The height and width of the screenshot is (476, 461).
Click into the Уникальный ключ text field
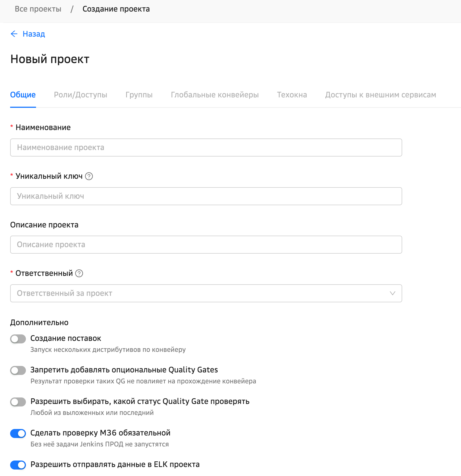(206, 196)
